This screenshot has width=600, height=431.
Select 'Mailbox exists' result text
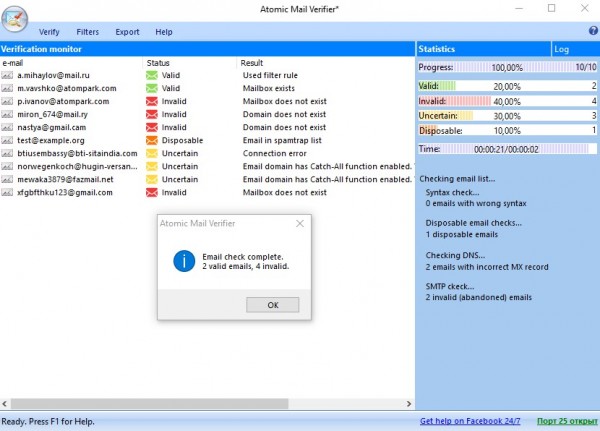(269, 88)
